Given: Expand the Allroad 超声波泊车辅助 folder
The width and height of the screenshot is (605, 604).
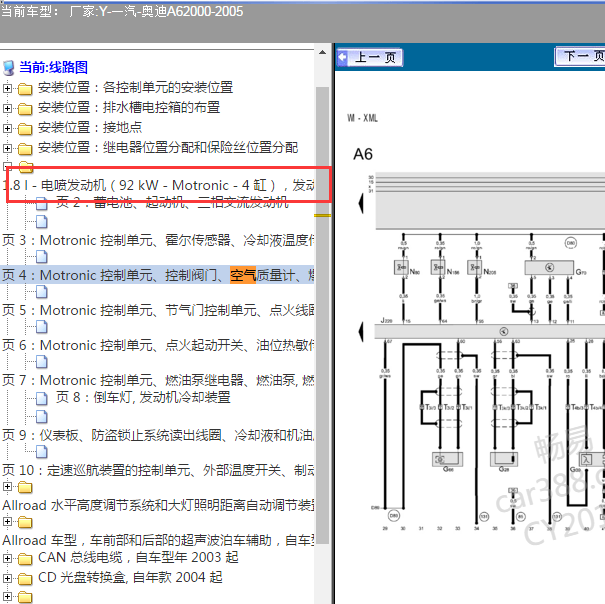Looking at the screenshot, I should point(7,522).
